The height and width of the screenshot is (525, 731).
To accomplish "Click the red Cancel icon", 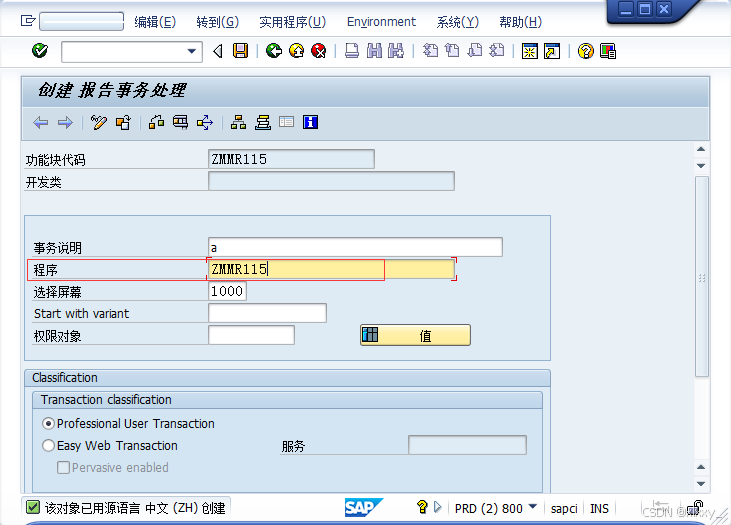I will point(319,50).
